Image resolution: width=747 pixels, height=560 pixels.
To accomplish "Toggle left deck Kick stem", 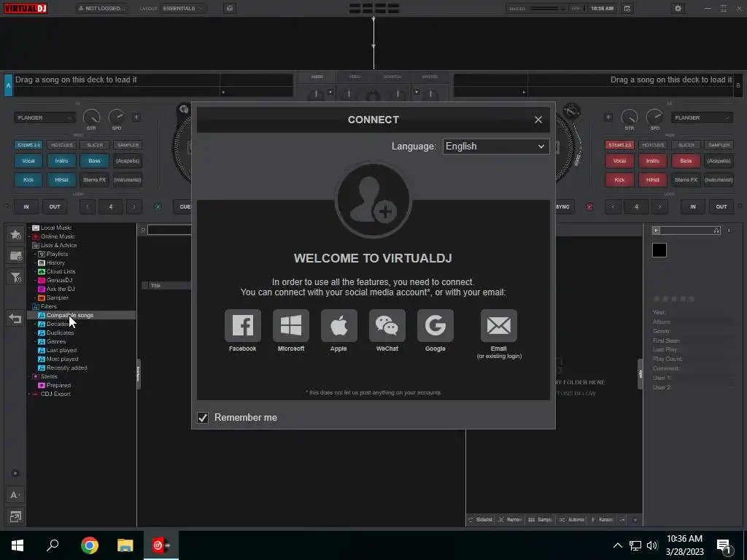I will click(28, 180).
